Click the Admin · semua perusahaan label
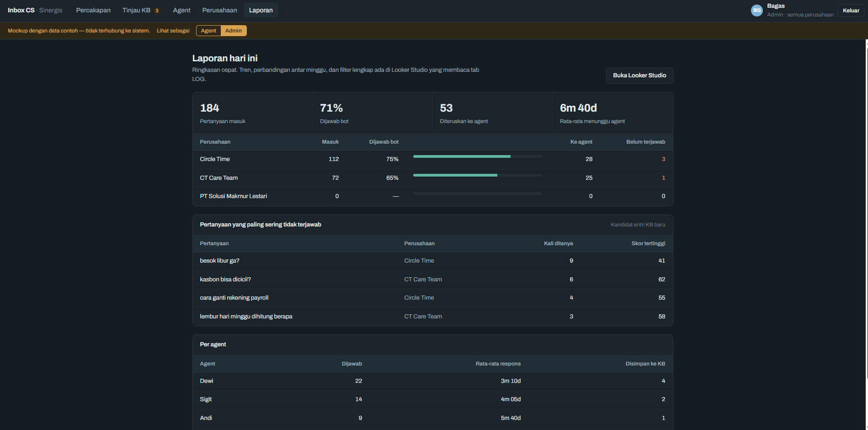Viewport: 868px width, 430px height. tap(800, 15)
